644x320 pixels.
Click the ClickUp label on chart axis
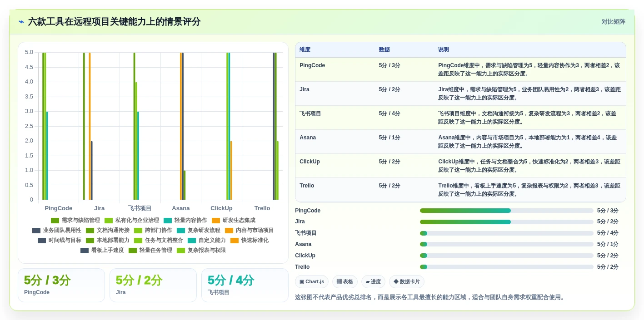click(221, 208)
